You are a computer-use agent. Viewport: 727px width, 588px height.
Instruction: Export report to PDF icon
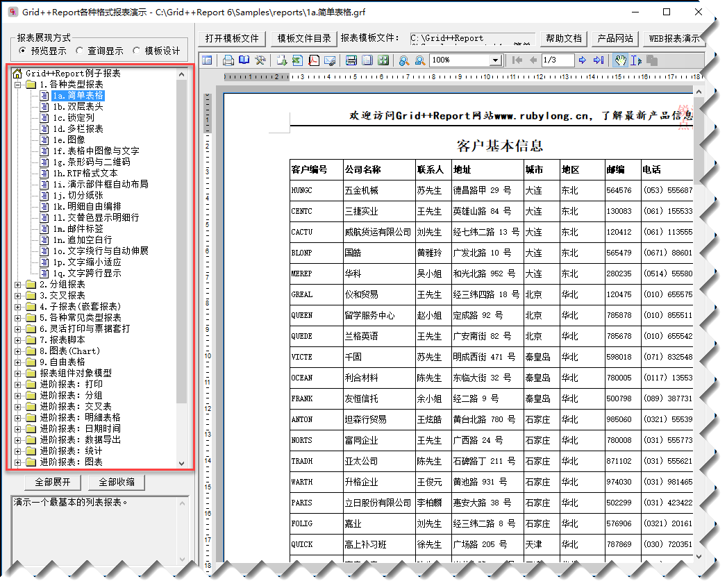click(314, 60)
